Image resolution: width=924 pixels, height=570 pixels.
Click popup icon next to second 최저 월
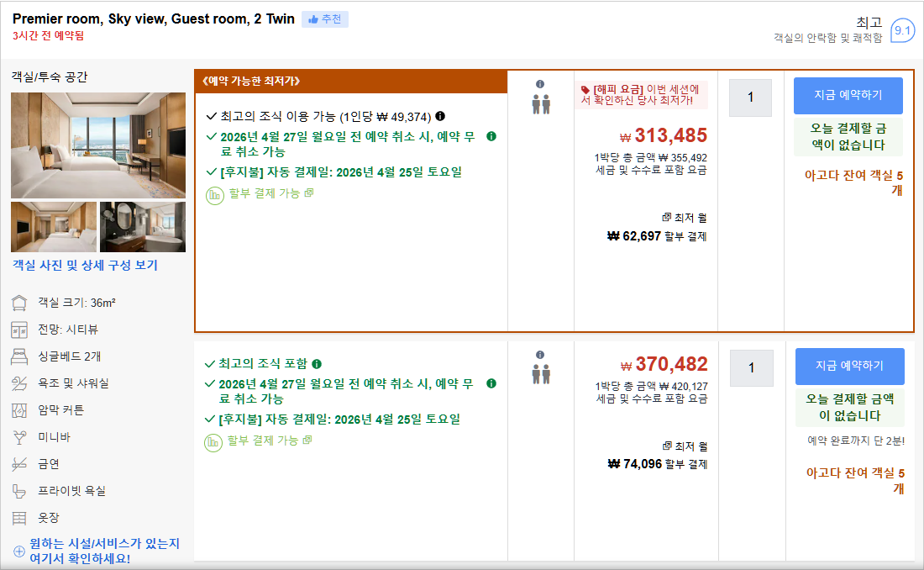667,446
